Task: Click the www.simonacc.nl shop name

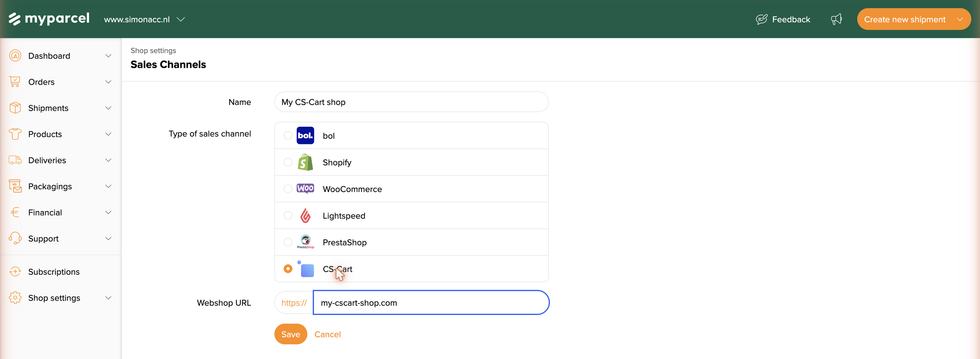Action: coord(136,19)
